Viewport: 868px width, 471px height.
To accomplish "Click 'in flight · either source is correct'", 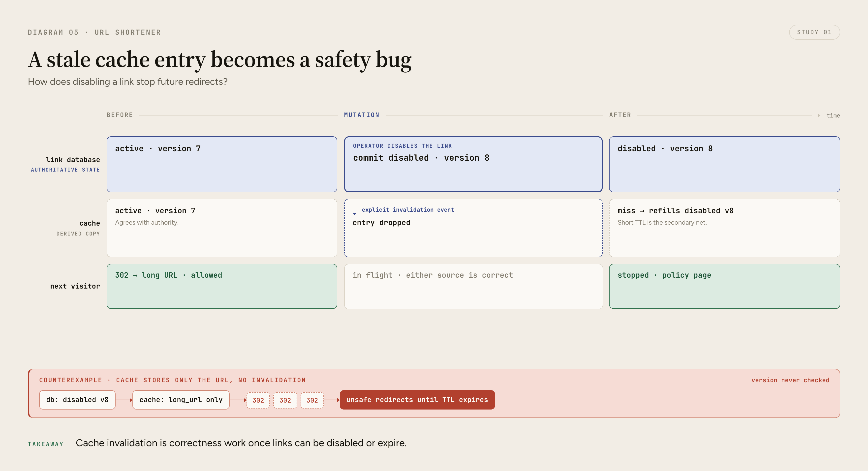I will (x=433, y=275).
